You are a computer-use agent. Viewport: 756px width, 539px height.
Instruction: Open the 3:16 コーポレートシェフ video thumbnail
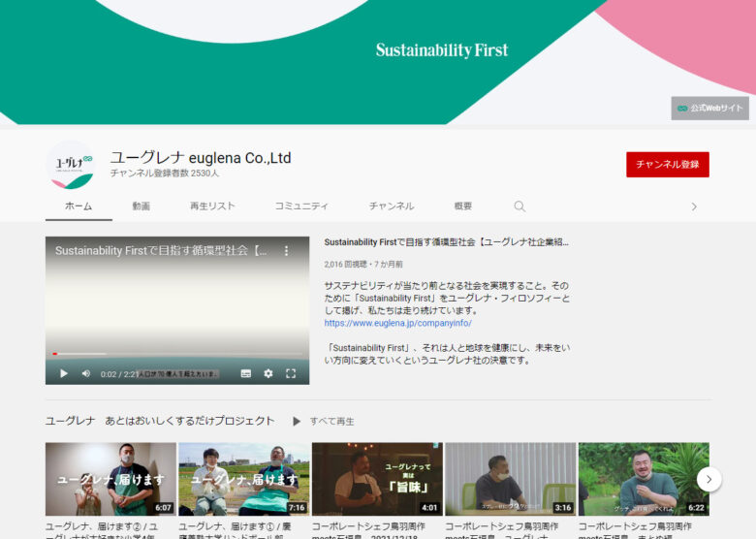pyautogui.click(x=510, y=479)
